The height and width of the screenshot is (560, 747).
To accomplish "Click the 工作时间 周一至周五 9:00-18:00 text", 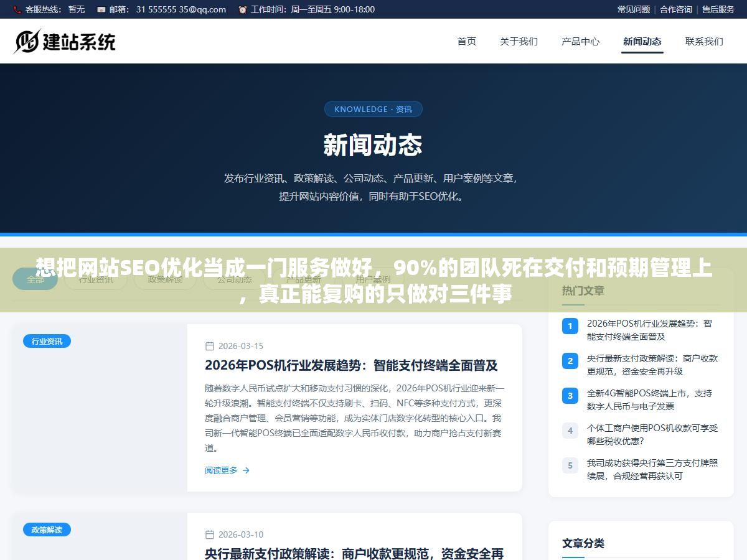I will coord(312,9).
